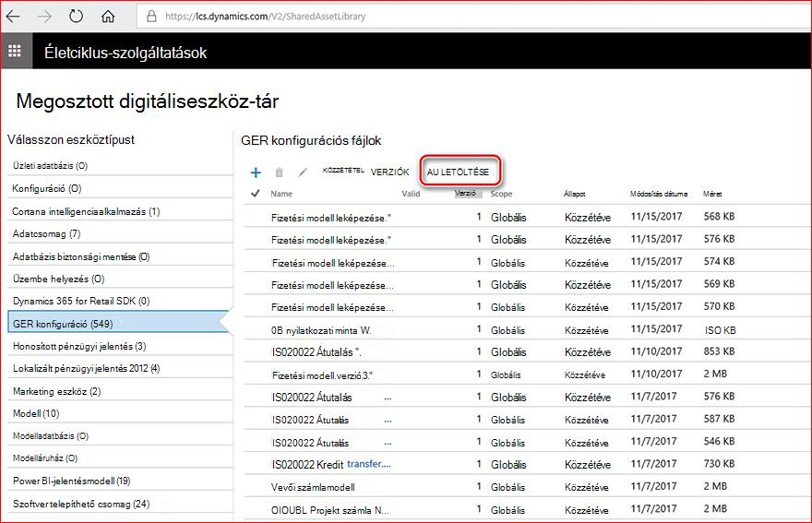Viewport: 812px width, 523px height.
Task: Select the 569 KB Fizetési modell row
Action: pyautogui.click(x=527, y=284)
